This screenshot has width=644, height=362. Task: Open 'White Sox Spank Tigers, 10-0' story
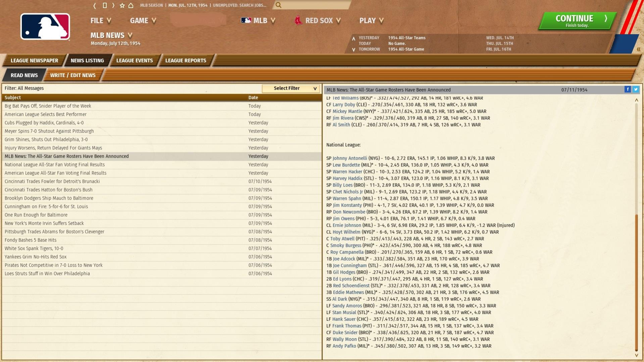(x=162, y=249)
